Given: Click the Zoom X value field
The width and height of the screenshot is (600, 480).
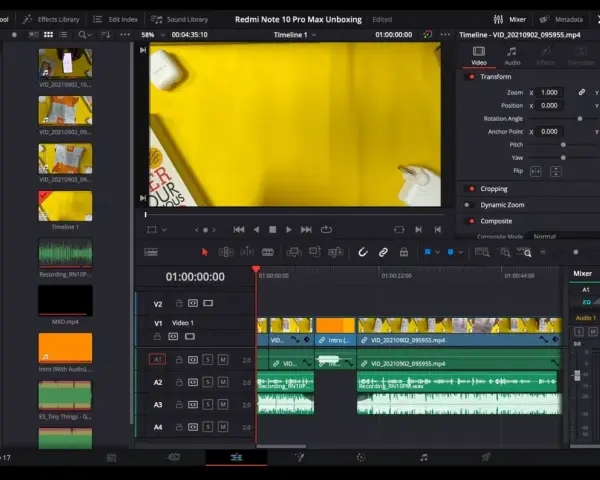Looking at the screenshot, I should (549, 93).
